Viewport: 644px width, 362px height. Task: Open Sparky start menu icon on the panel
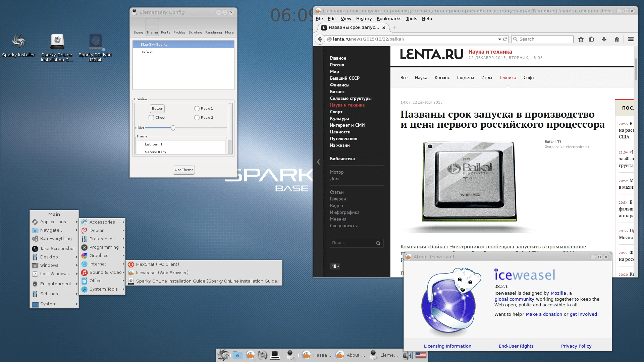223,355
